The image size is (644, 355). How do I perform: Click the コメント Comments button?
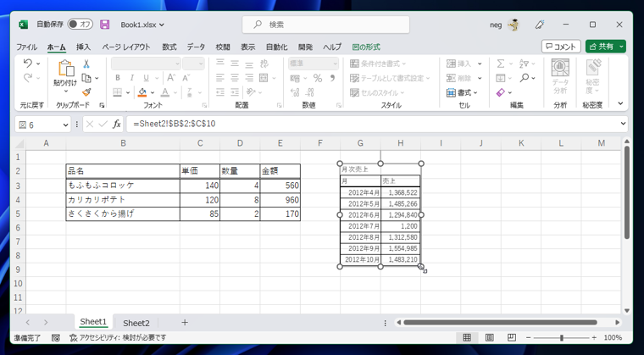[561, 47]
